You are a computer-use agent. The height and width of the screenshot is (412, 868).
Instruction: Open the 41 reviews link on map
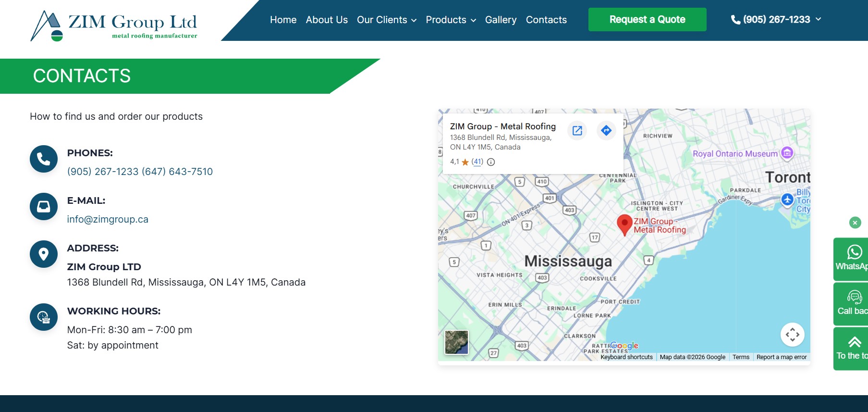coord(477,162)
